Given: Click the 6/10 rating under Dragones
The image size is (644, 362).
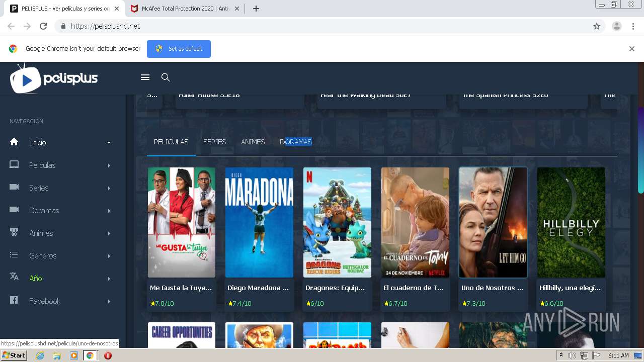Looking at the screenshot, I should (314, 303).
